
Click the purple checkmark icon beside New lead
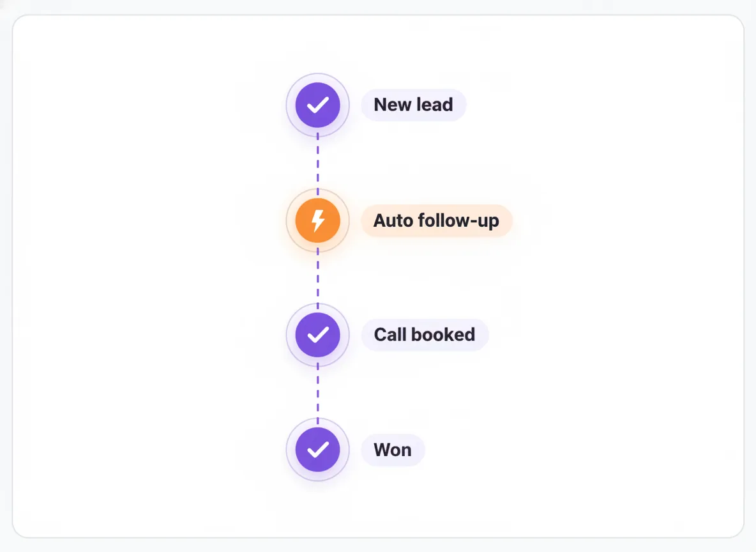tap(318, 105)
